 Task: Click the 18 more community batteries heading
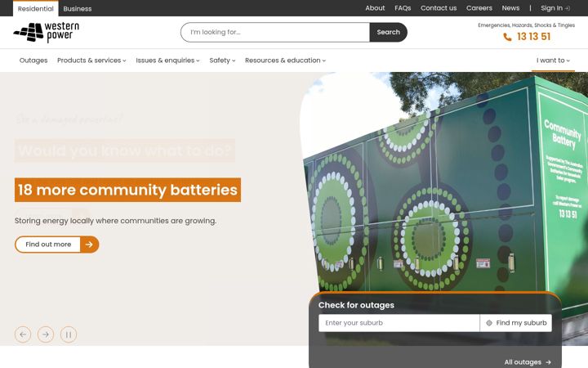point(127,190)
